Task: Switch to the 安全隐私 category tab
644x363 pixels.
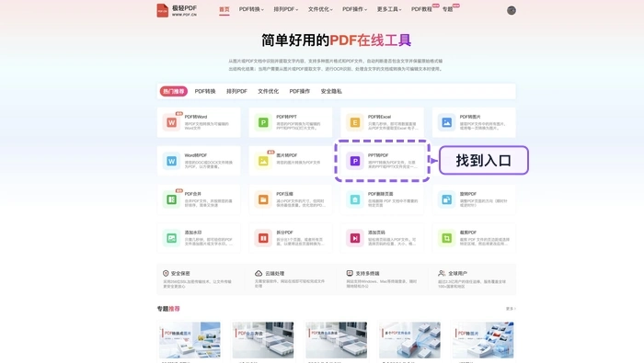Action: (x=331, y=91)
